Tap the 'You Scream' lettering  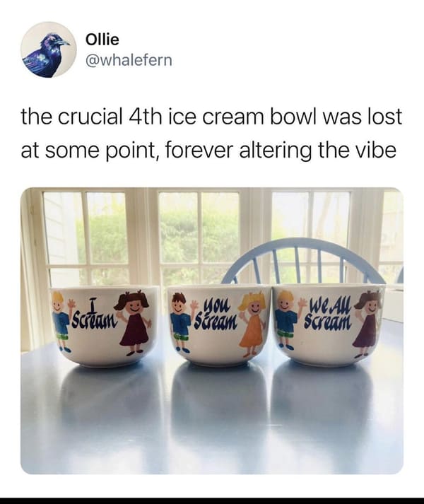pos(217,315)
